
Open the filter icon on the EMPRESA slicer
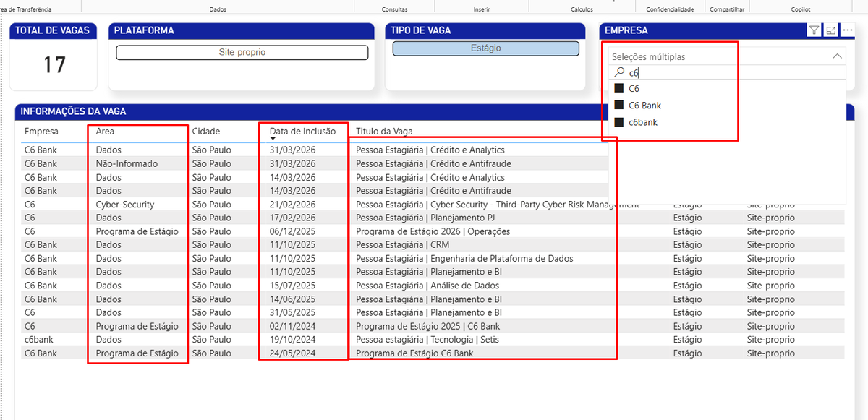pos(814,30)
